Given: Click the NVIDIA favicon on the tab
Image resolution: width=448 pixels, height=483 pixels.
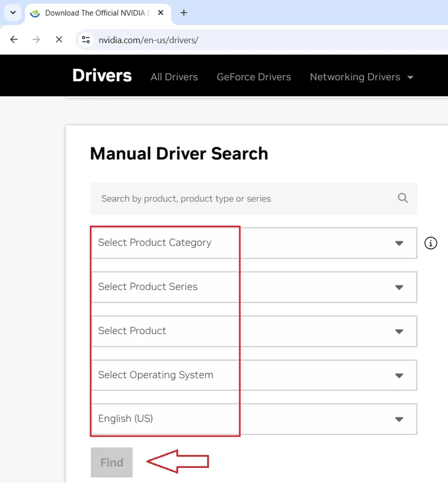Looking at the screenshot, I should tap(35, 13).
